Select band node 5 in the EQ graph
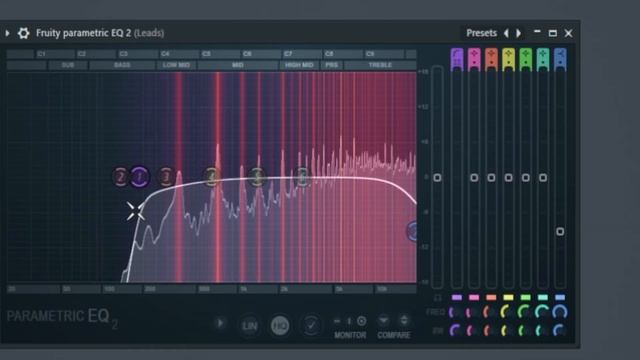The height and width of the screenshot is (360, 640). 257,177
